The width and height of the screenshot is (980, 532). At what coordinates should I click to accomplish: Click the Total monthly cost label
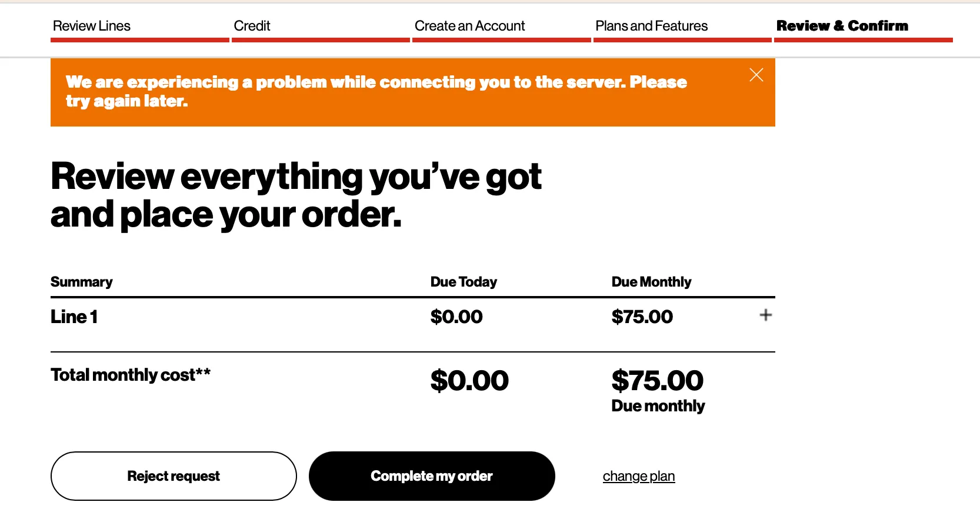pyautogui.click(x=130, y=374)
